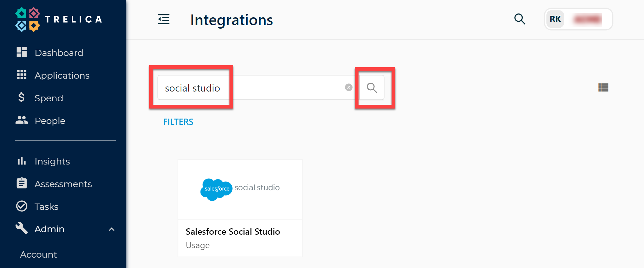Click the Integrations page heading
This screenshot has width=644, height=268.
tap(232, 20)
